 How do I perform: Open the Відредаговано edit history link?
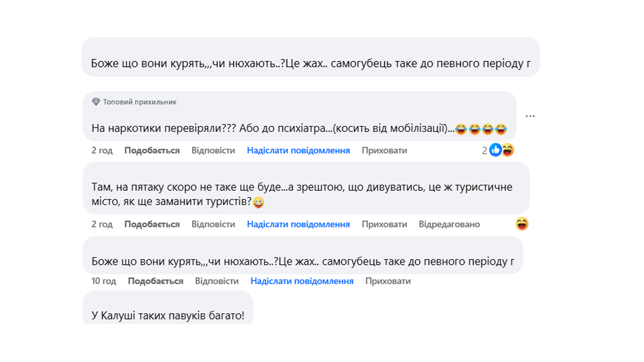pos(449,224)
